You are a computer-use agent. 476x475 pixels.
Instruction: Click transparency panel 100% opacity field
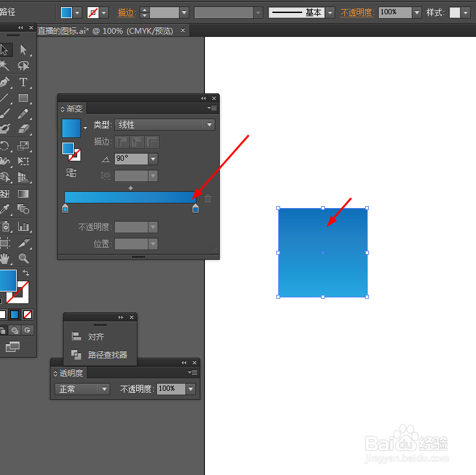tap(171, 389)
